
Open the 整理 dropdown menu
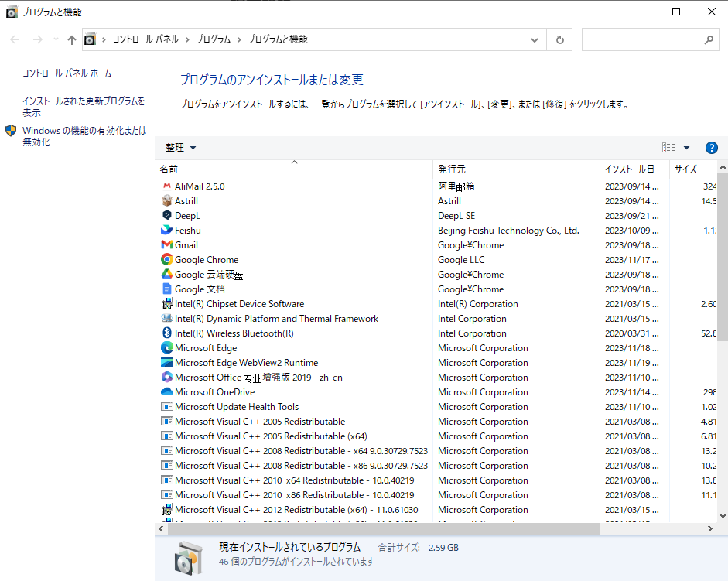180,148
